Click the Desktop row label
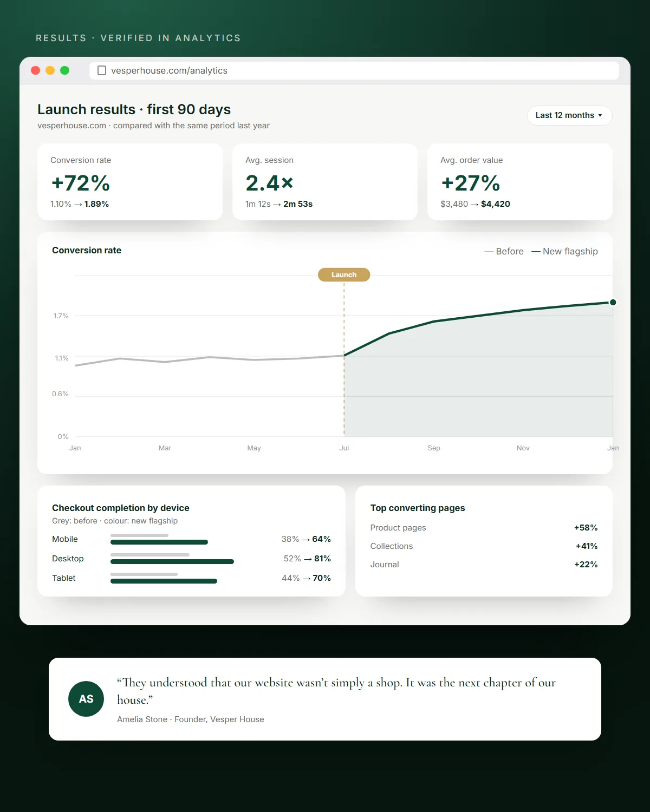The height and width of the screenshot is (812, 650). coord(68,559)
